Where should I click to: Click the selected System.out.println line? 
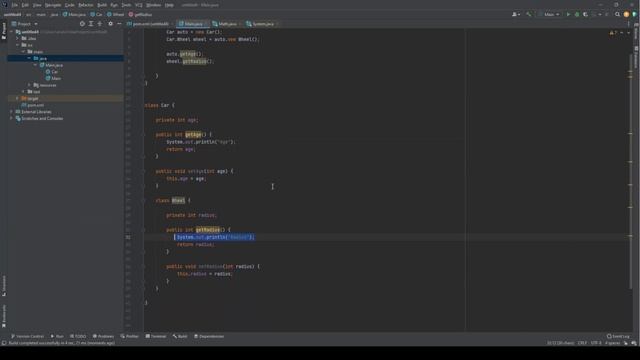215,237
